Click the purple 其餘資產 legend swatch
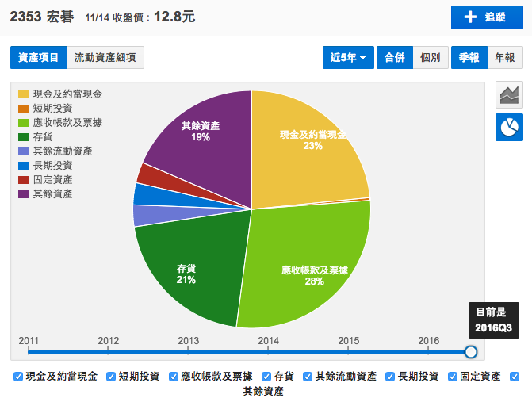532x402 pixels. point(24,194)
